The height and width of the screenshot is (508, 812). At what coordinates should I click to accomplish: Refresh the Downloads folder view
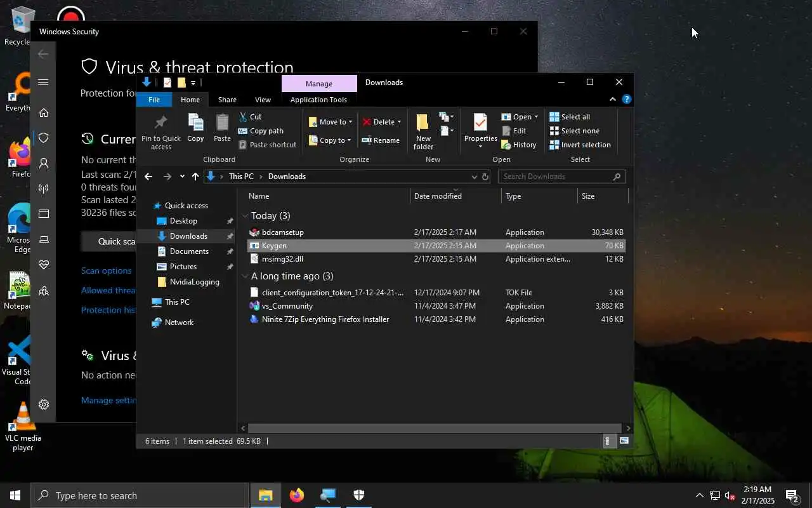[x=485, y=177]
